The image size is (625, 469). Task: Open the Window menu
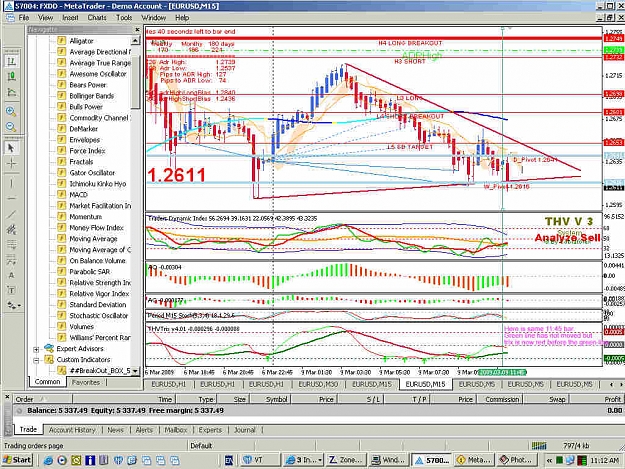click(153, 18)
